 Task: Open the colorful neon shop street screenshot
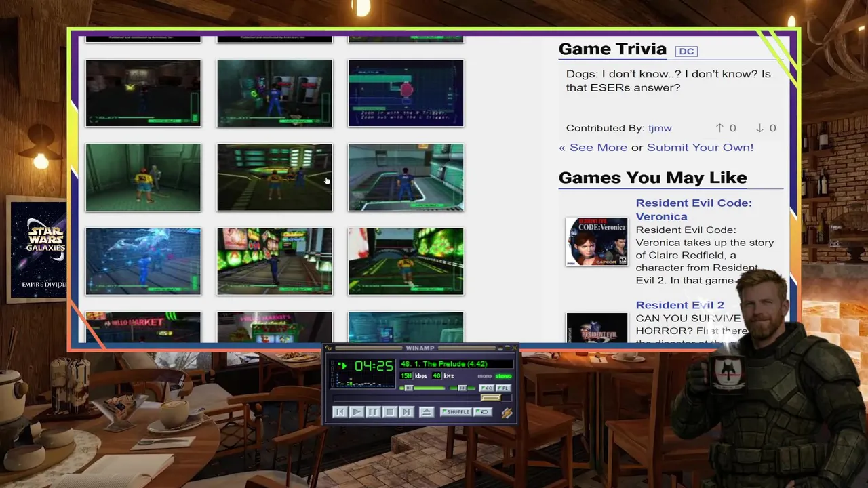click(x=275, y=261)
